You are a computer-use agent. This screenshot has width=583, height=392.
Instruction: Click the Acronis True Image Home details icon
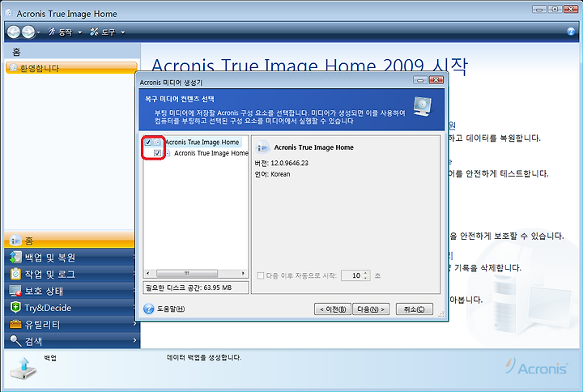point(262,147)
